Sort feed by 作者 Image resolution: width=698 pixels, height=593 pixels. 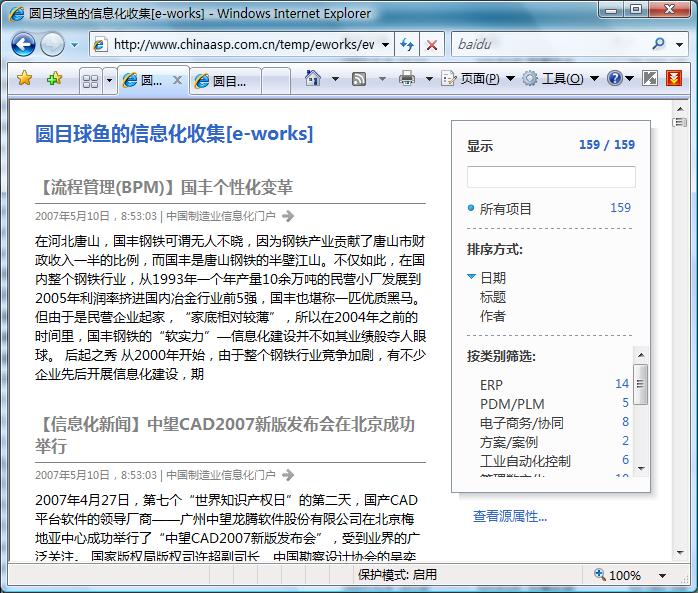(493, 316)
